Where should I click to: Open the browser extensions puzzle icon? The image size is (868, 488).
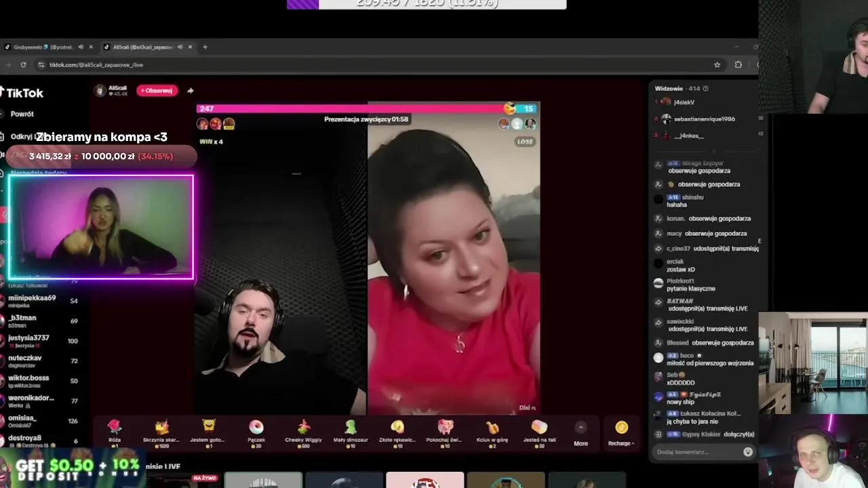[x=738, y=64]
